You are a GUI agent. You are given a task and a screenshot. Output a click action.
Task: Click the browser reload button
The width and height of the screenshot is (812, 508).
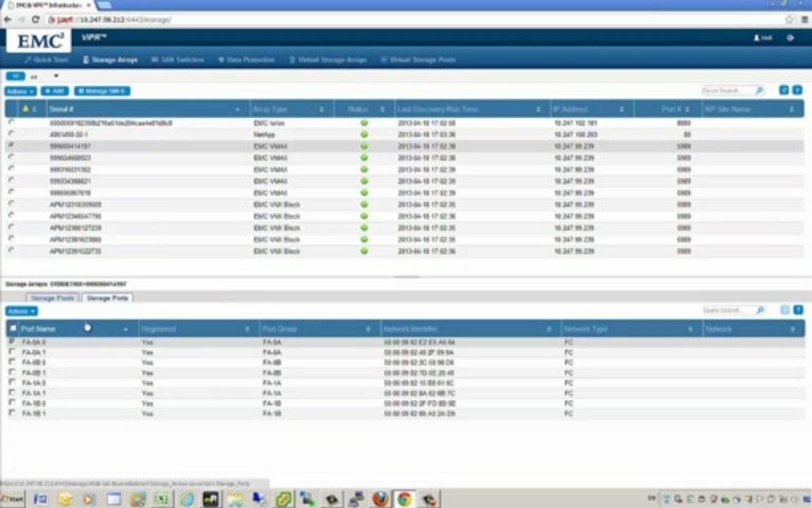pos(35,20)
